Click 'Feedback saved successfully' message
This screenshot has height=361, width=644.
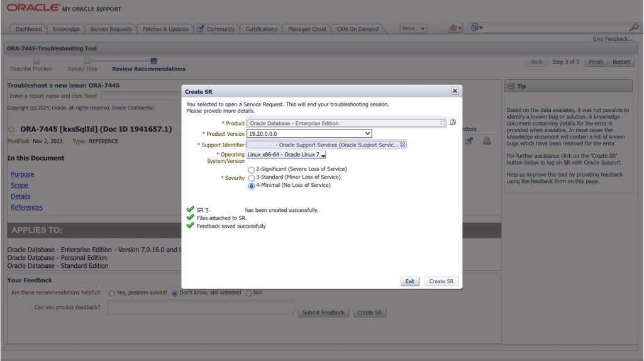point(231,226)
